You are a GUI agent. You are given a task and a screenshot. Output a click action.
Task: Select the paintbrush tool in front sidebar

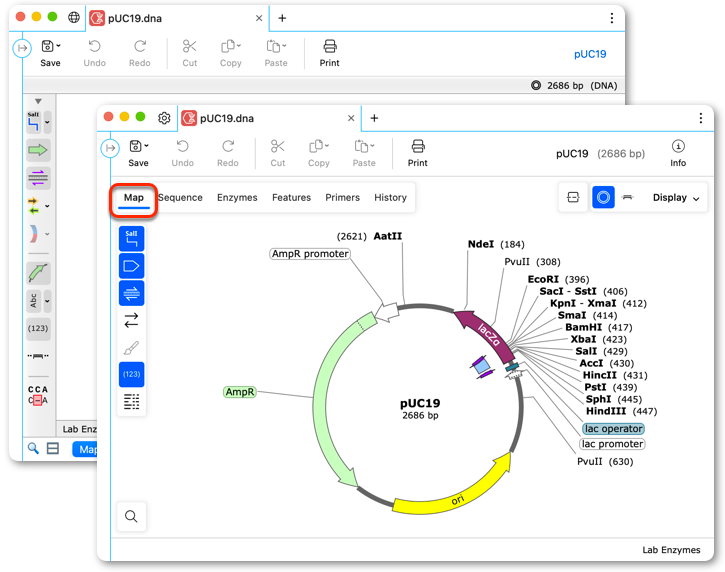click(x=131, y=347)
